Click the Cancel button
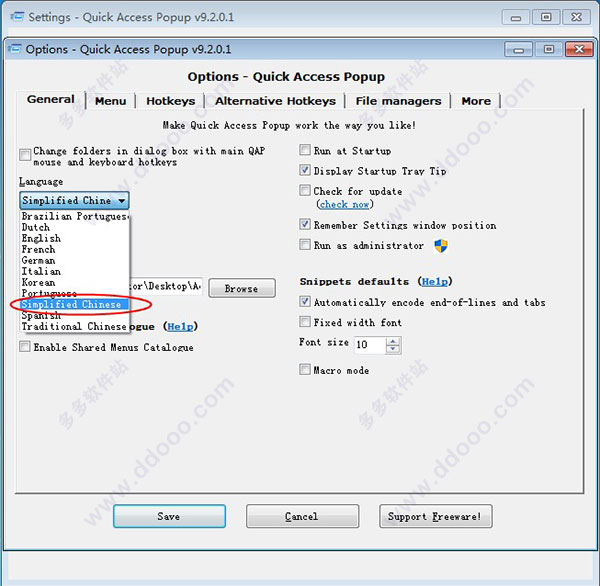 [302, 516]
